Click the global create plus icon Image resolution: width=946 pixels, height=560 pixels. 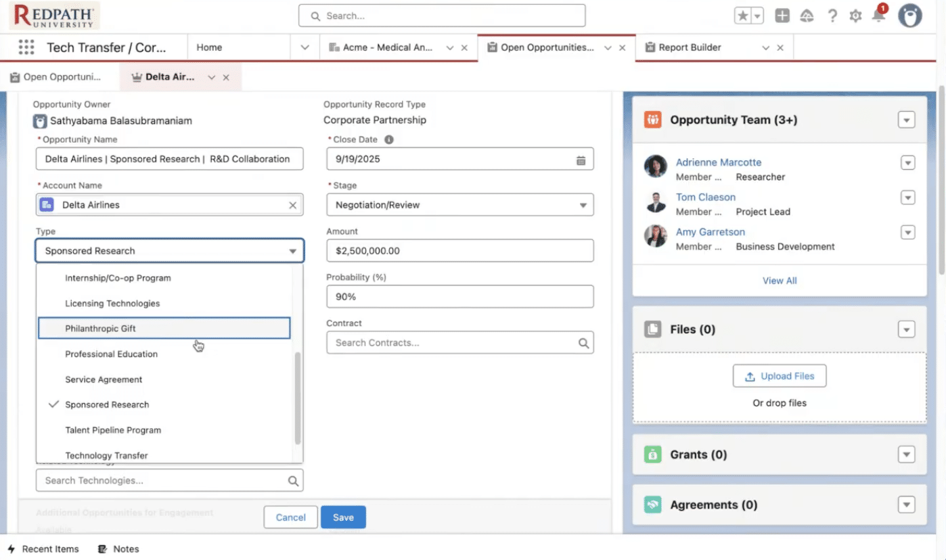[782, 16]
